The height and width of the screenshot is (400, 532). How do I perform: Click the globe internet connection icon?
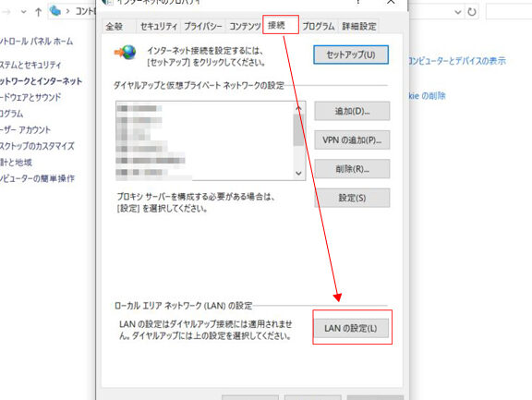(x=126, y=53)
